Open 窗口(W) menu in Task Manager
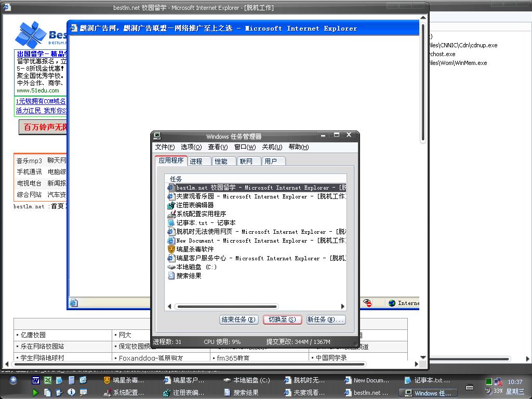This screenshot has width=532, height=399. 245,147
